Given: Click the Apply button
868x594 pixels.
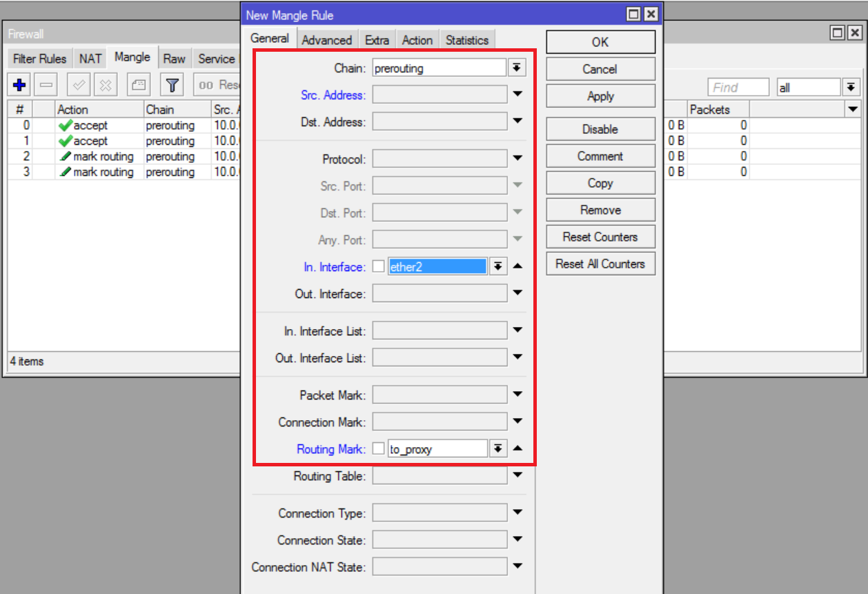Looking at the screenshot, I should click(x=600, y=96).
